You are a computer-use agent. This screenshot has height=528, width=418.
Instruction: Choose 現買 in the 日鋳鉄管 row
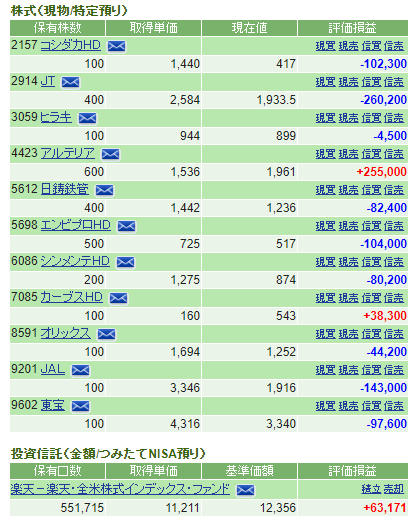[326, 190]
